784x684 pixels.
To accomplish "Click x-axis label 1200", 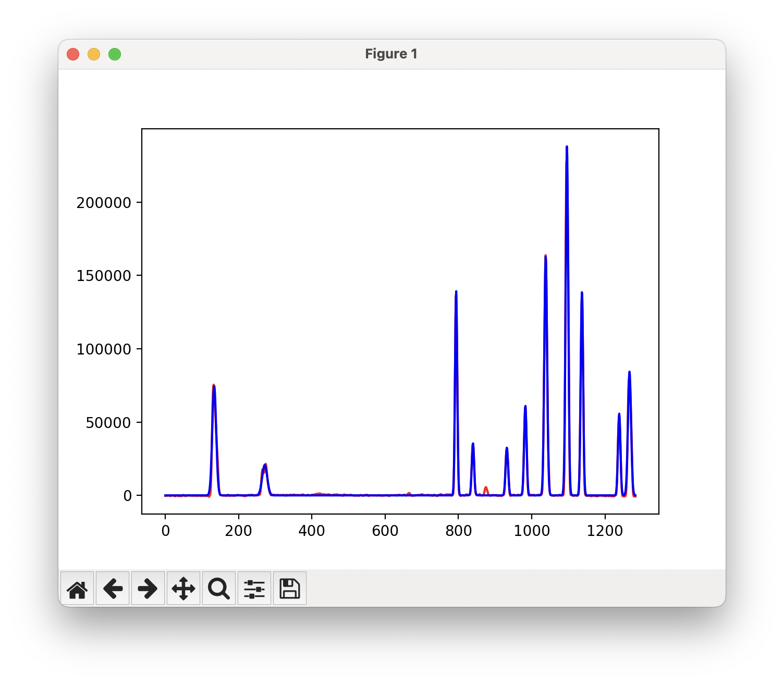I will [x=605, y=531].
